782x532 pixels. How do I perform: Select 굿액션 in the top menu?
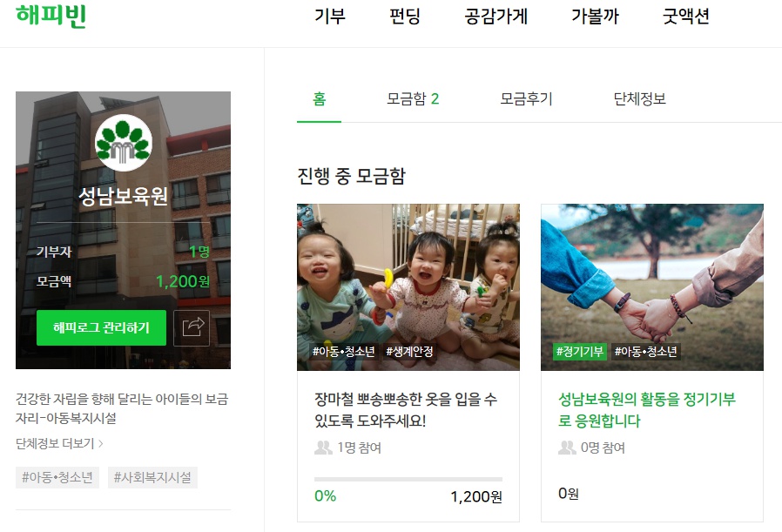[685, 17]
